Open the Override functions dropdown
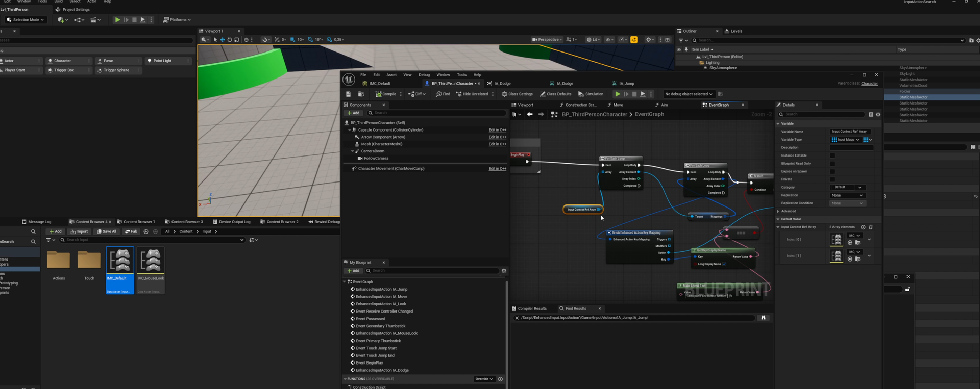The width and height of the screenshot is (980, 389). 484,379
